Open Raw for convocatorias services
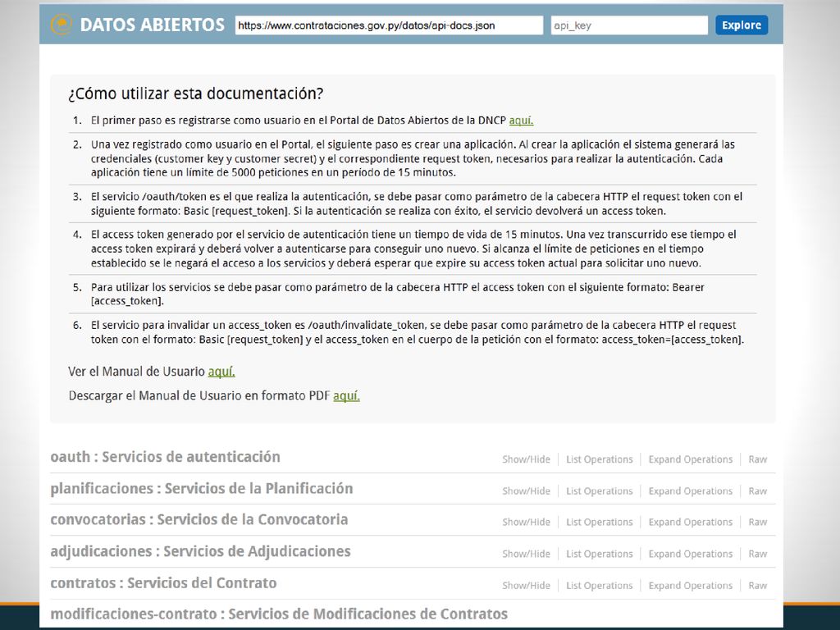The height and width of the screenshot is (630, 840). tap(757, 522)
